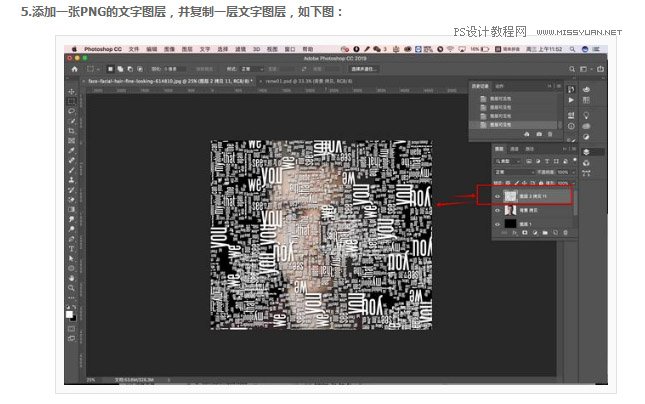645x404 pixels.
Task: Create new group via folder icon
Action: (545, 233)
